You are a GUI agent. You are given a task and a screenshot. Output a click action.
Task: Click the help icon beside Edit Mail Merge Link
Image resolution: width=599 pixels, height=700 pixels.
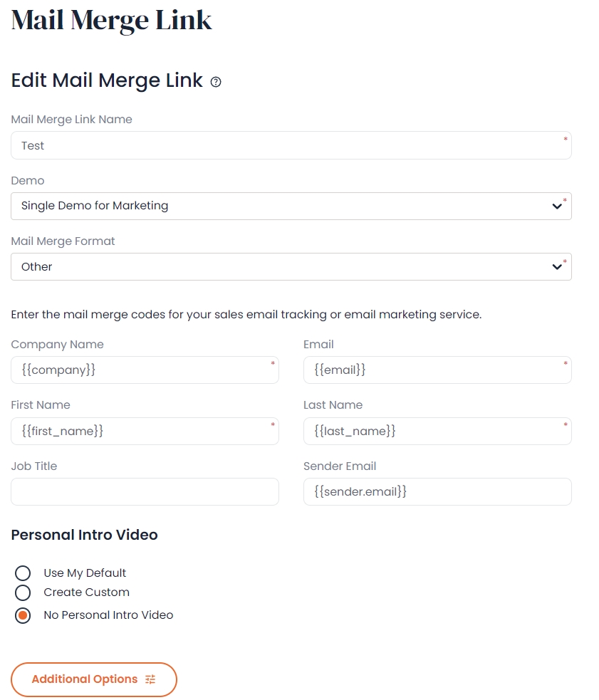tap(216, 83)
